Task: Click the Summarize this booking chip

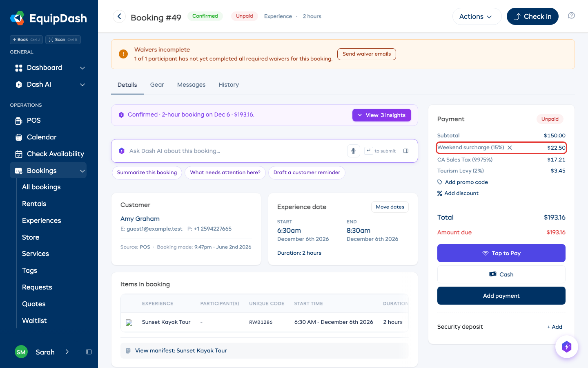Action: click(x=147, y=173)
